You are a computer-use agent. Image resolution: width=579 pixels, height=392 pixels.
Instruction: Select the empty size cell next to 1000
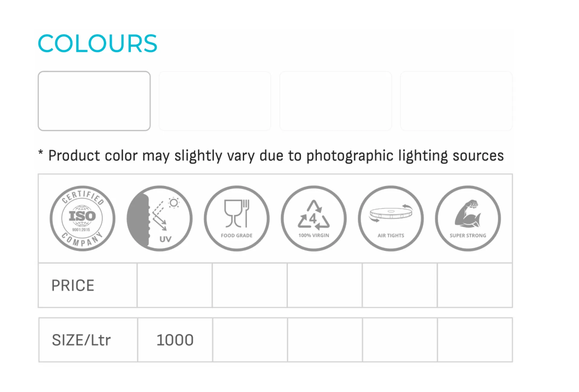click(x=250, y=340)
